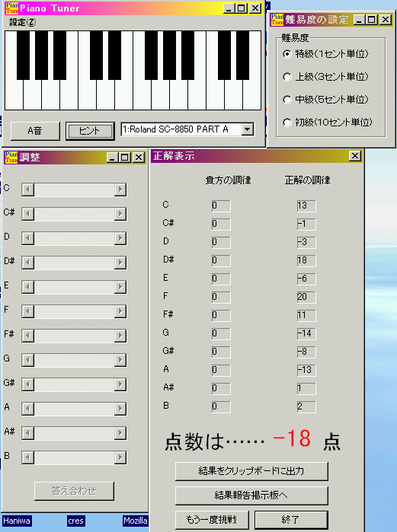The height and width of the screenshot is (532, 397).
Task: Click the Mozilla taskbar item
Action: (x=136, y=521)
